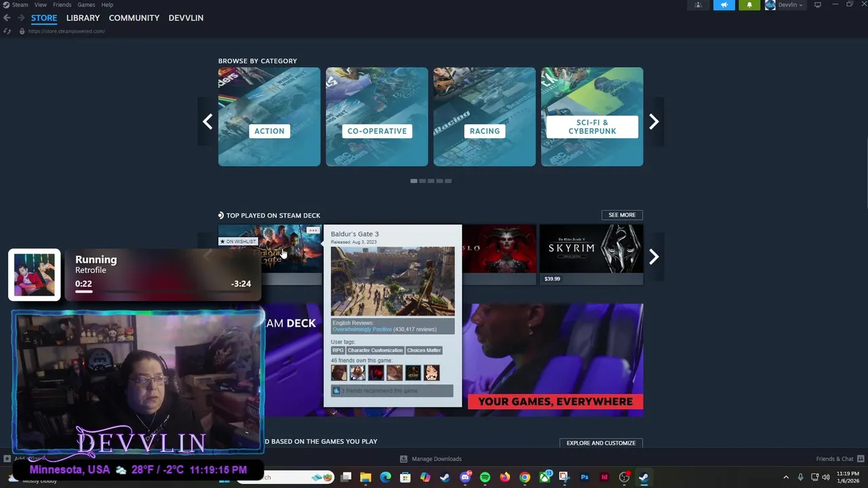Open friends activity icon in the header
The image size is (868, 488).
click(698, 5)
